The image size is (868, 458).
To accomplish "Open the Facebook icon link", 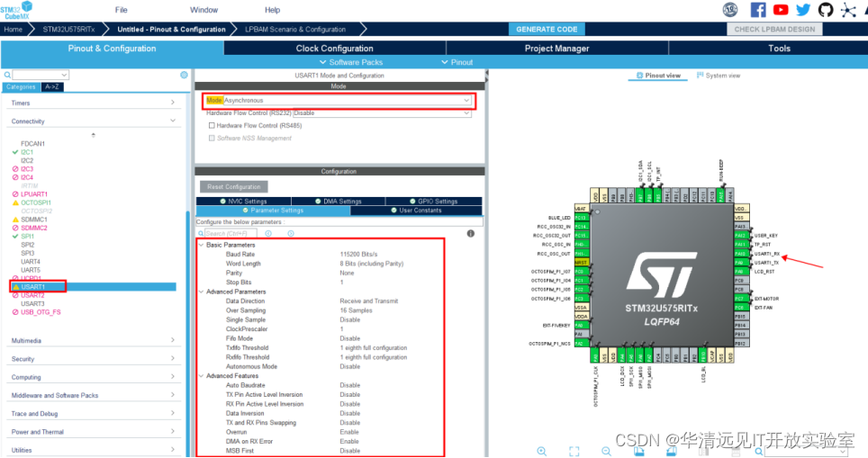I will 758,9.
